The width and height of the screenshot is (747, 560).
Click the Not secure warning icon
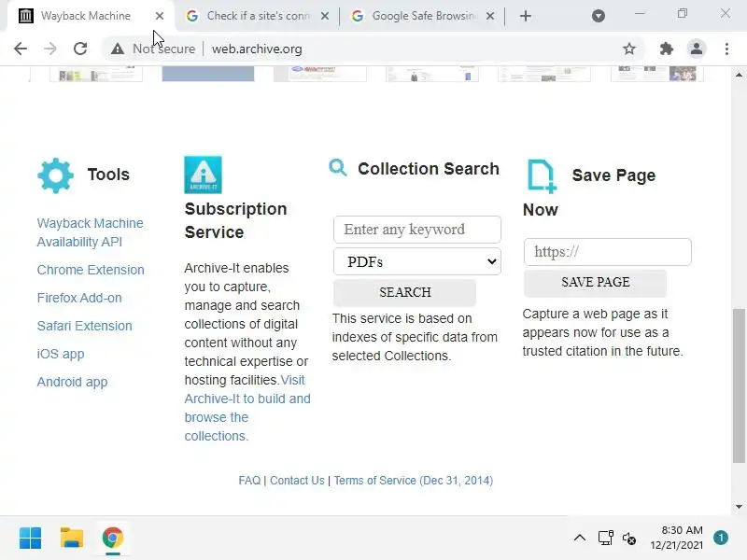tap(118, 49)
